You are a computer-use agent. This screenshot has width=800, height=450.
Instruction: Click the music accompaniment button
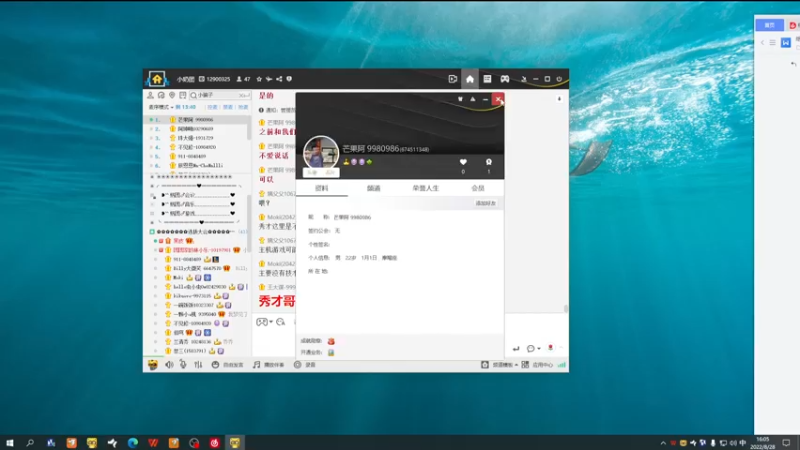(268, 365)
